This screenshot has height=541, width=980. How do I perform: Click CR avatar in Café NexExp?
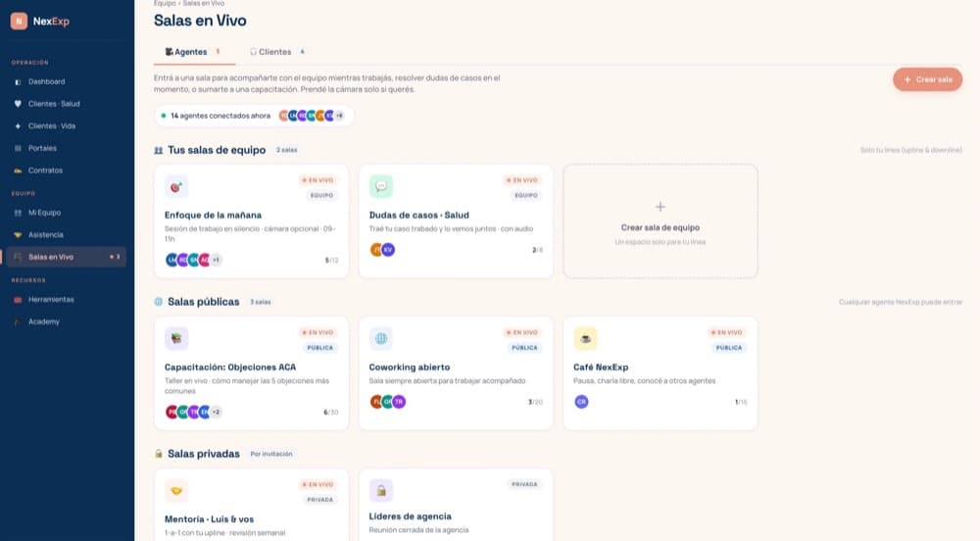pos(581,402)
